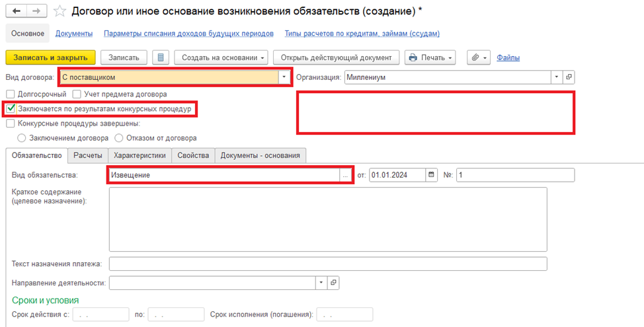This screenshot has width=644, height=327.
Task: Click the Направление деятельности input field
Action: tap(212, 283)
